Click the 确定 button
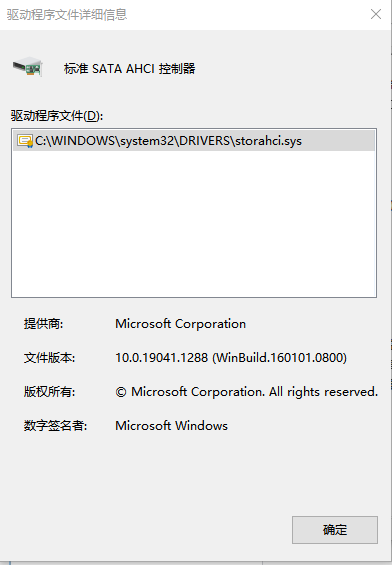This screenshot has height=565, width=392. coord(335,530)
